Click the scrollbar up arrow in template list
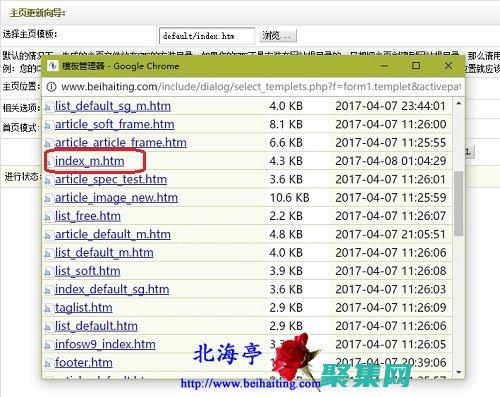 coord(459,104)
